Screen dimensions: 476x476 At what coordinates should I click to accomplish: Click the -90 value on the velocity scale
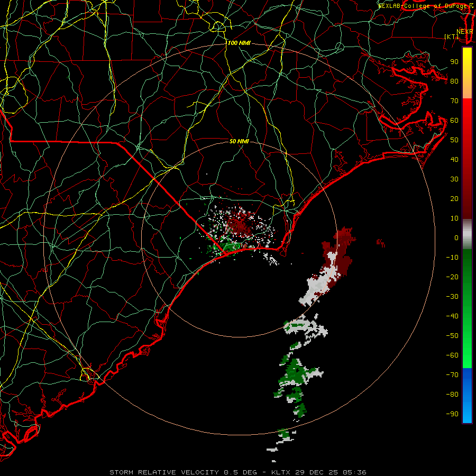point(452,414)
